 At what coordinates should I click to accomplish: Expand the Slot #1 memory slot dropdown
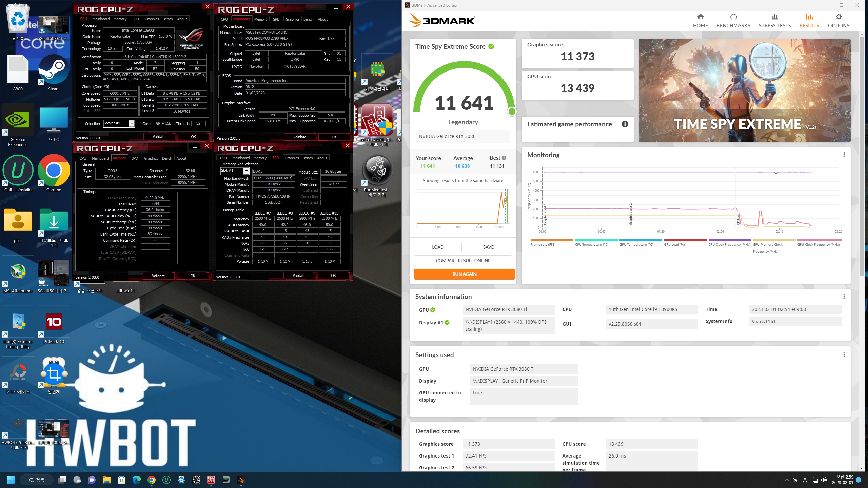click(x=246, y=171)
